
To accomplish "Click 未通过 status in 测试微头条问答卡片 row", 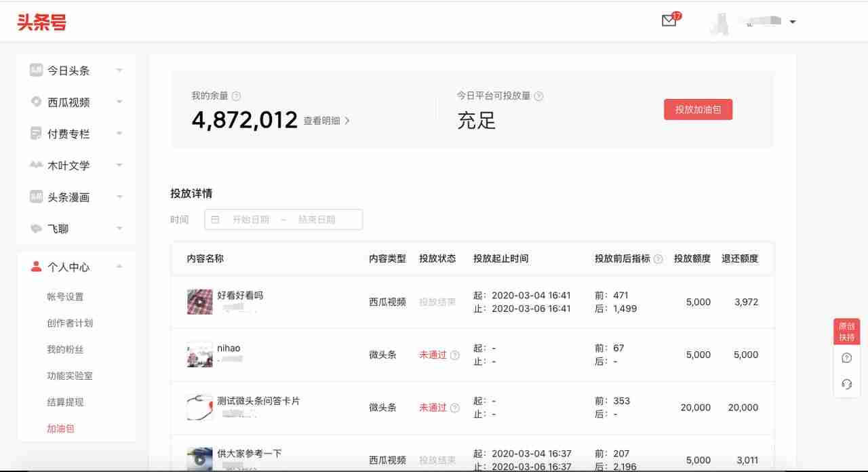I will [433, 408].
